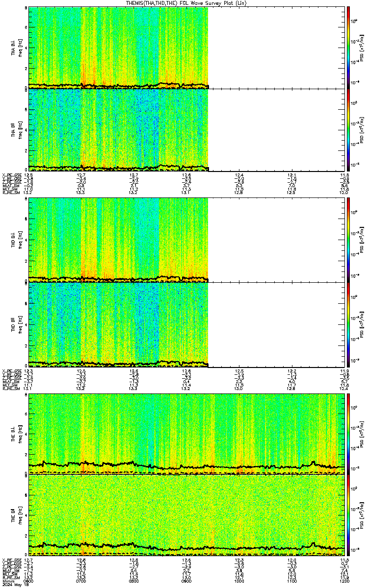Click the PSD color bar beside THE B∥
The width and height of the screenshot is (368, 588).
[348, 515]
